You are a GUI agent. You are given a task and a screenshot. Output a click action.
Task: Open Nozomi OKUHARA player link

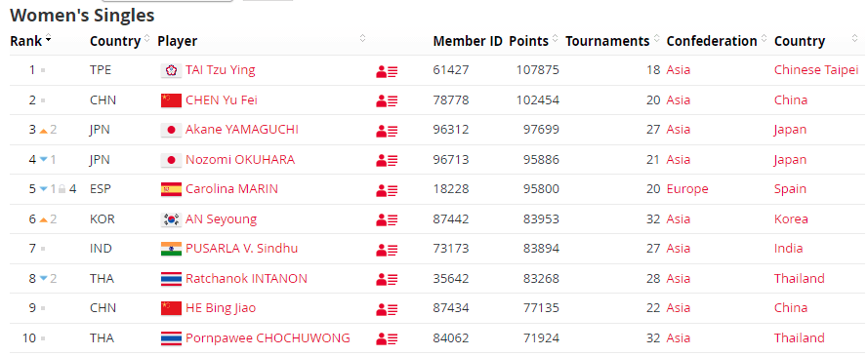(240, 160)
